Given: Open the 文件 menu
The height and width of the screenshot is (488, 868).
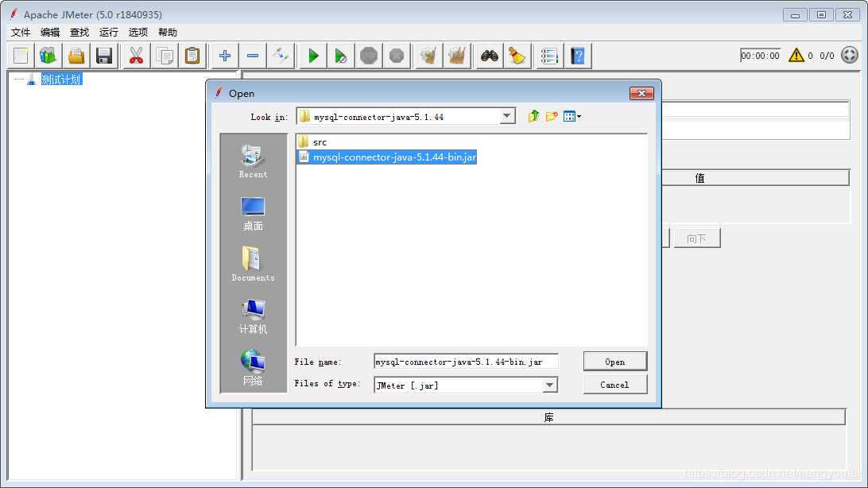Looking at the screenshot, I should click(21, 32).
